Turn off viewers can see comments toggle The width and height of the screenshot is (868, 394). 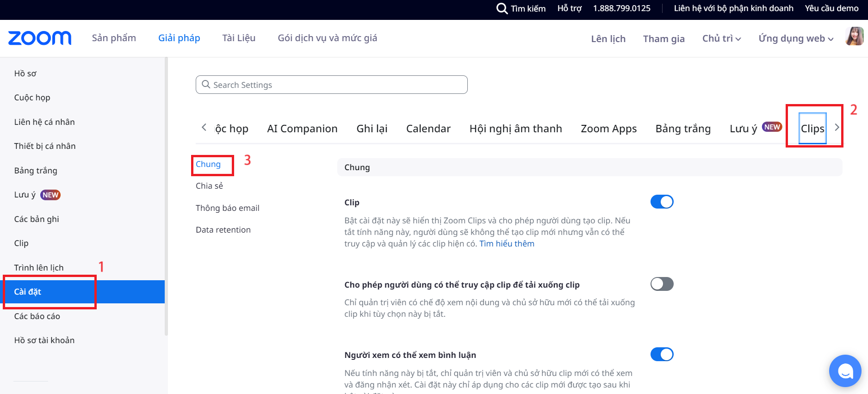[x=662, y=354]
